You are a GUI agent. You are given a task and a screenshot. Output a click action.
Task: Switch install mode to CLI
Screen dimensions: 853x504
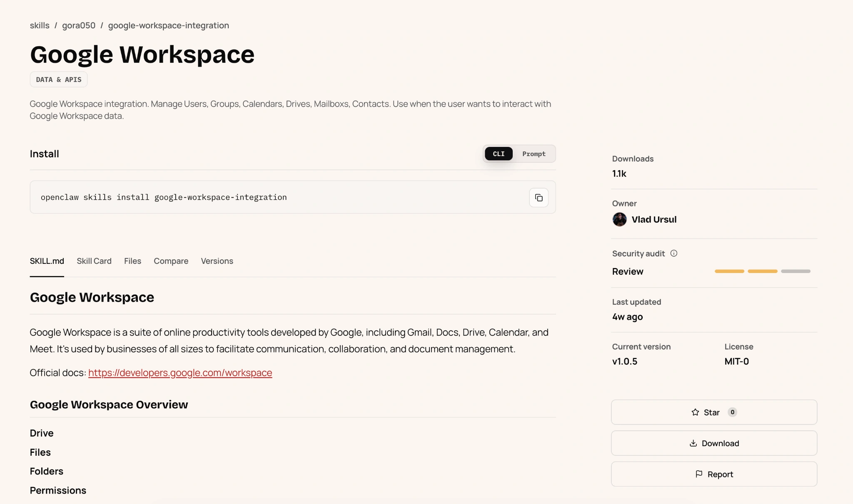[x=499, y=154]
